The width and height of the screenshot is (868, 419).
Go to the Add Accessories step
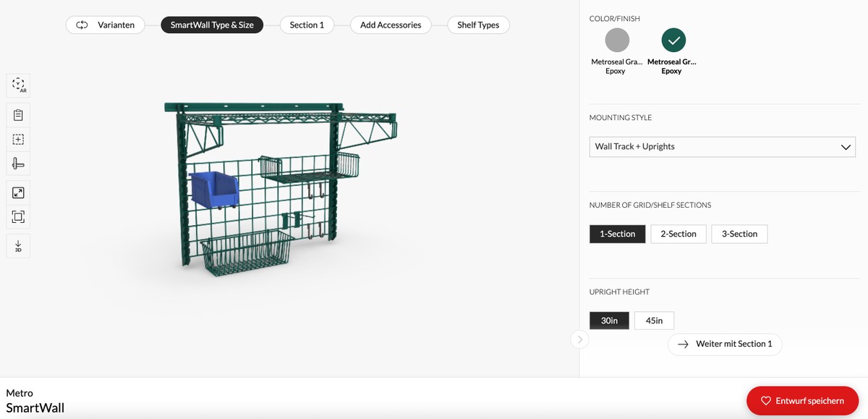391,25
